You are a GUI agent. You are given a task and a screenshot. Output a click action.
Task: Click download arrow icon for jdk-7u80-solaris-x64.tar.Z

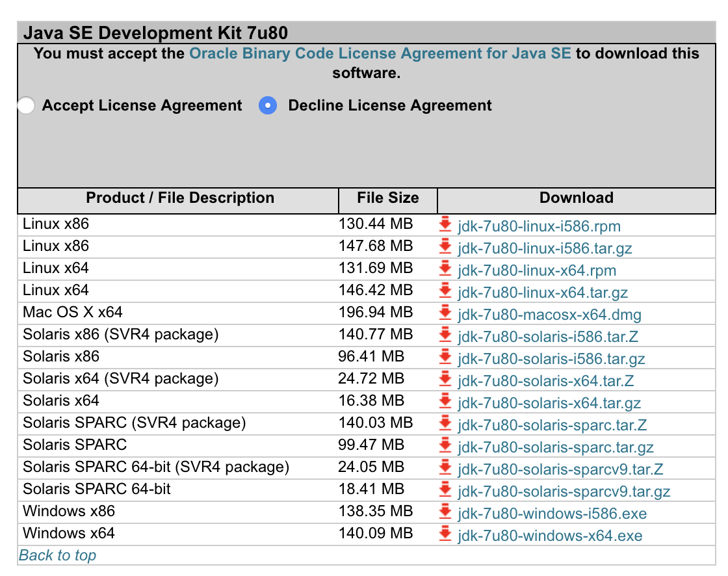point(445,379)
